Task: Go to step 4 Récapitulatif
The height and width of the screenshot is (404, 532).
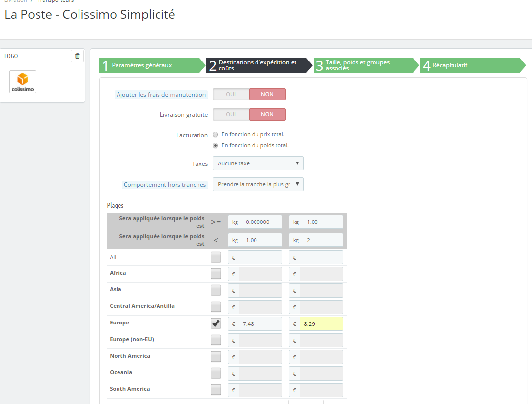Action: pos(473,65)
